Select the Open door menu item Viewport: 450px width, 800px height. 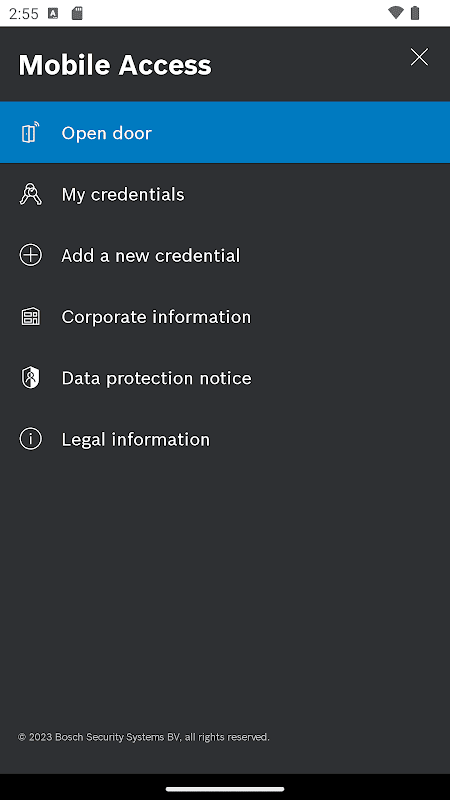pos(225,133)
